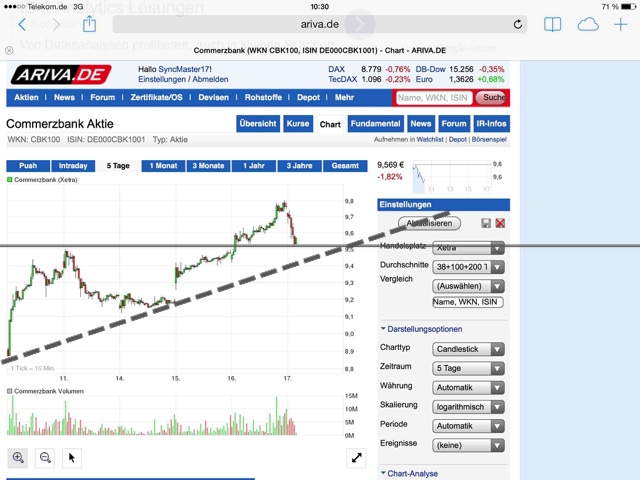Open the Aktien menu
640x480 pixels.
26,98
